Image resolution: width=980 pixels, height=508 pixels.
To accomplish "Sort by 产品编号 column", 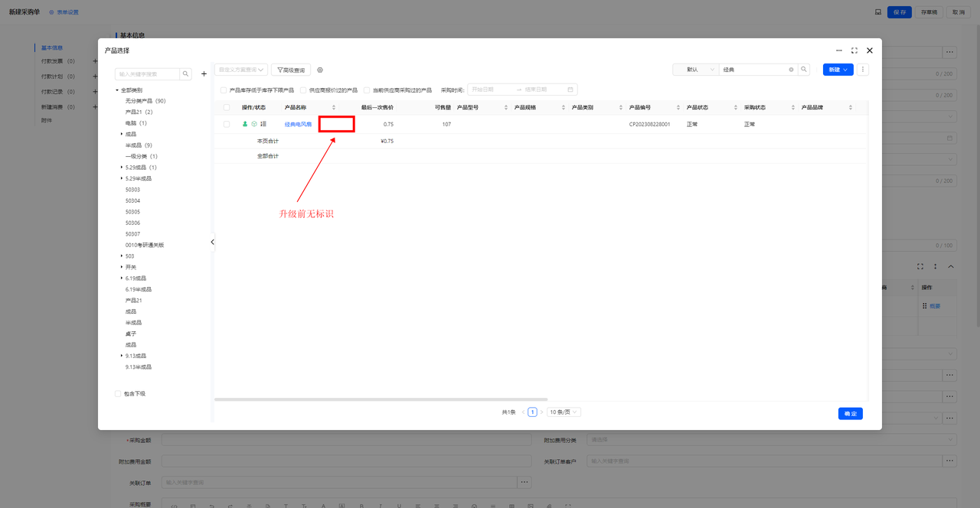I will [x=678, y=108].
